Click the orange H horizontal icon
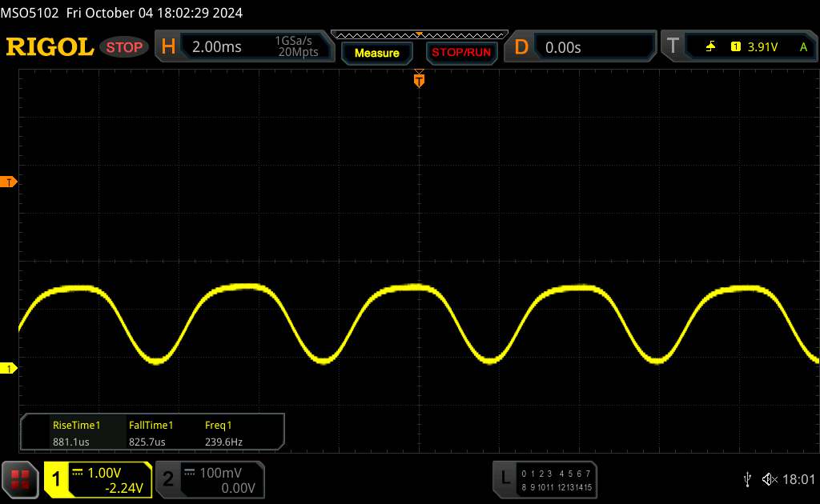This screenshot has height=504, width=820. tap(167, 47)
